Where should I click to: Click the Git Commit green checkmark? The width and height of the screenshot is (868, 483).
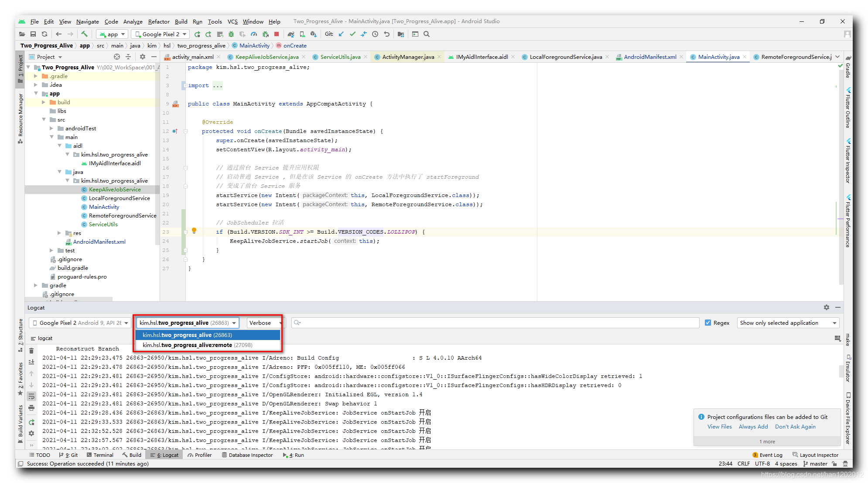[352, 34]
